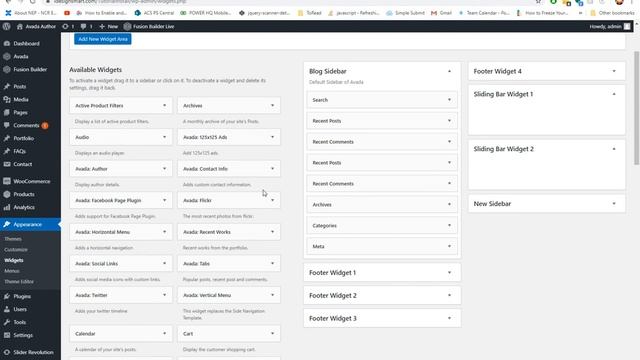Click the Slider Revolution icon
This screenshot has height=360, width=640.
7,352
